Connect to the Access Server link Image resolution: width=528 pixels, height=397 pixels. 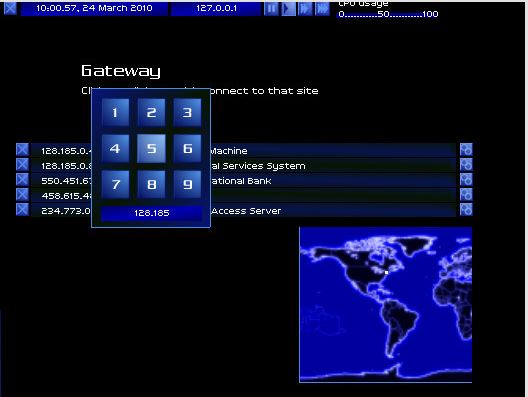[x=243, y=211]
